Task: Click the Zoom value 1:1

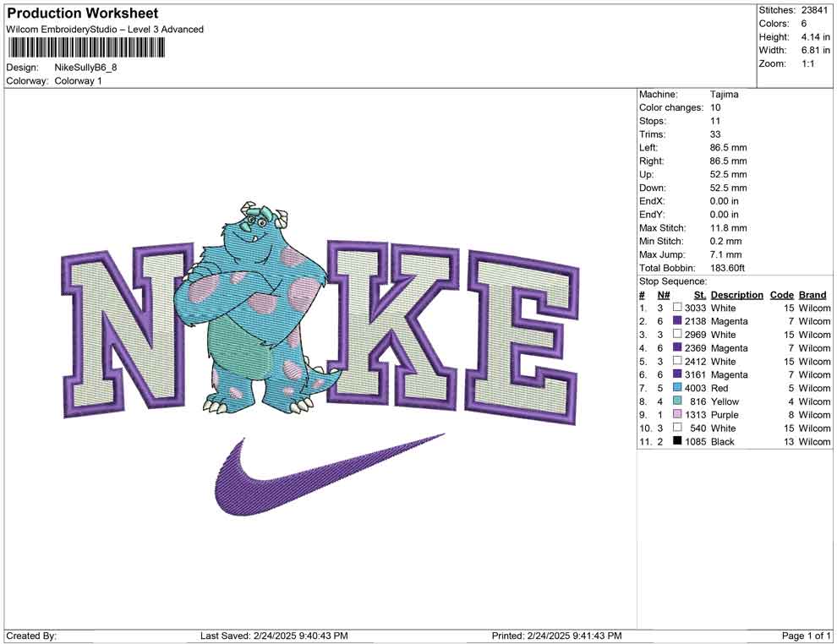Action: pyautogui.click(x=807, y=63)
